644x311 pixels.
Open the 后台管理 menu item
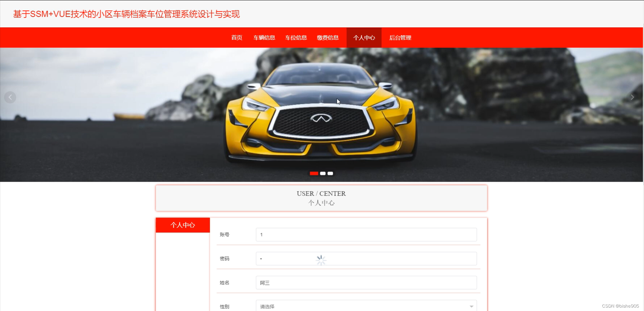point(400,37)
